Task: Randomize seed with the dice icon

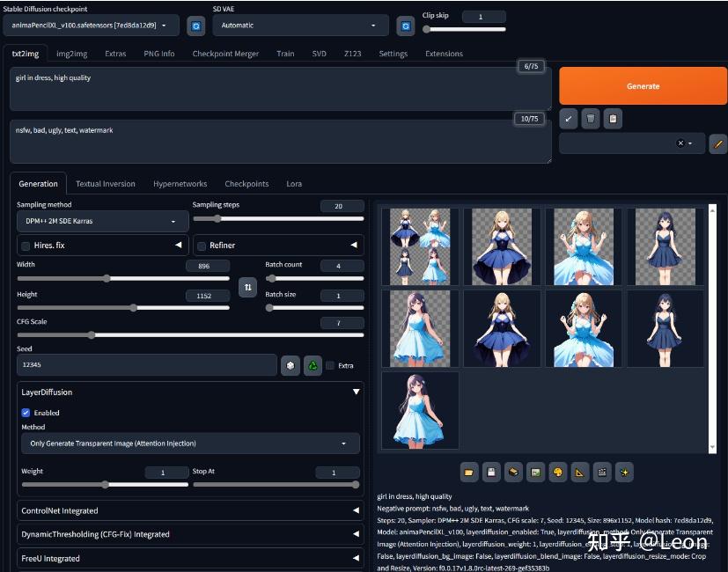Action: coord(290,365)
